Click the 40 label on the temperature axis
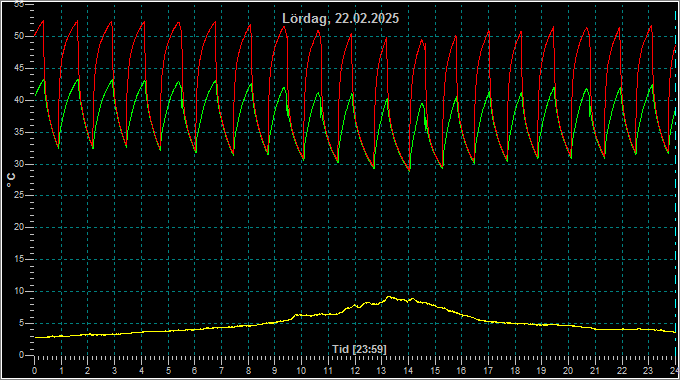The image size is (680, 380). point(19,100)
